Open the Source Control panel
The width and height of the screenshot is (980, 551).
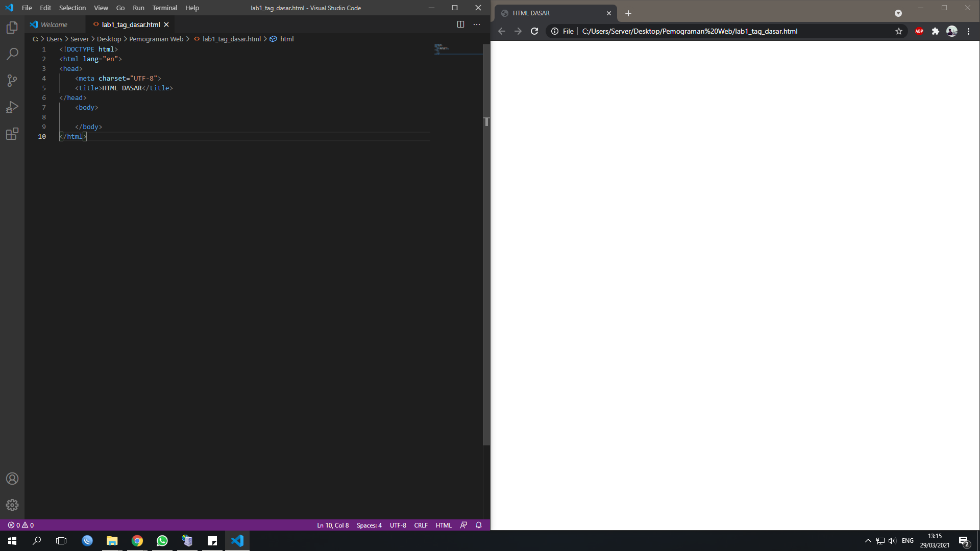pyautogui.click(x=12, y=81)
